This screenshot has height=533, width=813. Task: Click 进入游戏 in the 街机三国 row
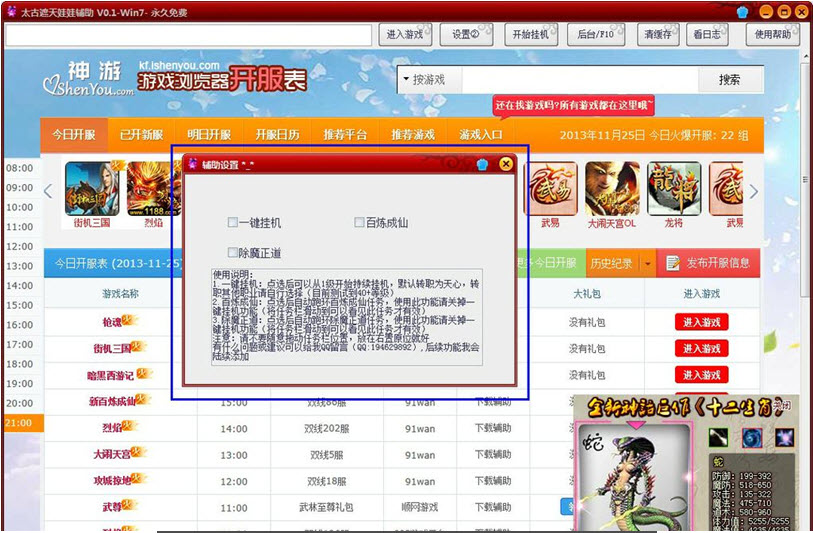(x=702, y=348)
